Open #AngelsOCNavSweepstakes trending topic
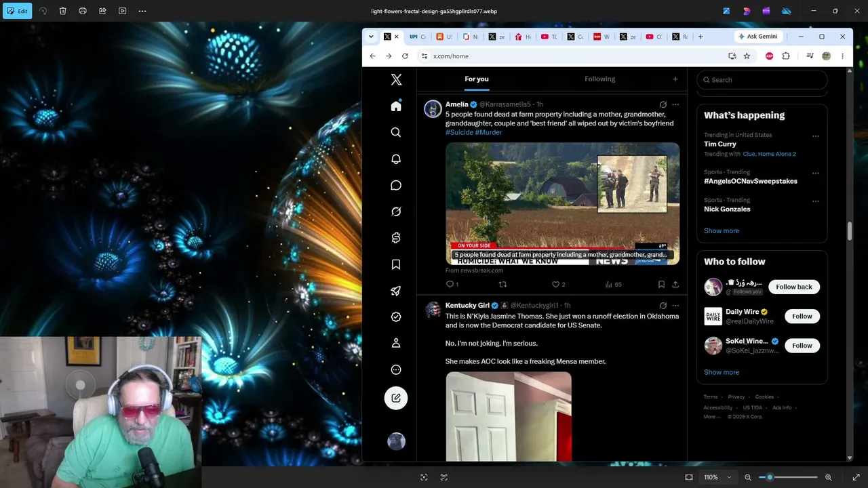Screen dimensions: 868x488 [x=751, y=181]
